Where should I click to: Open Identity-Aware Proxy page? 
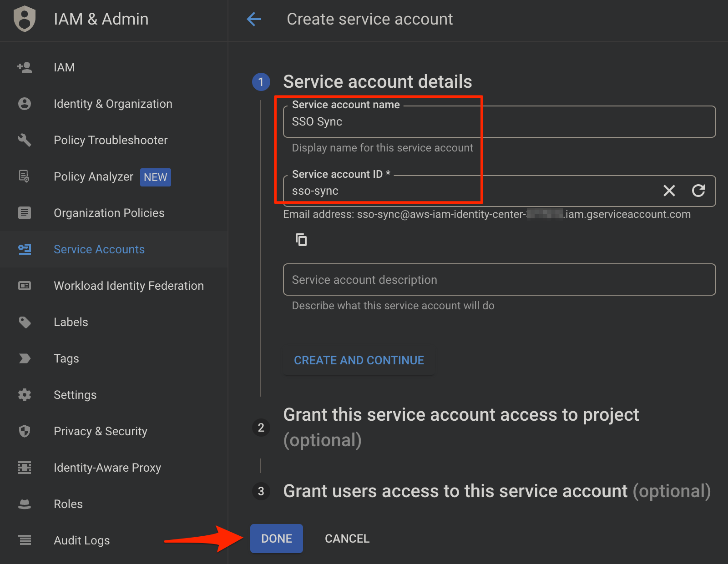pyautogui.click(x=114, y=468)
